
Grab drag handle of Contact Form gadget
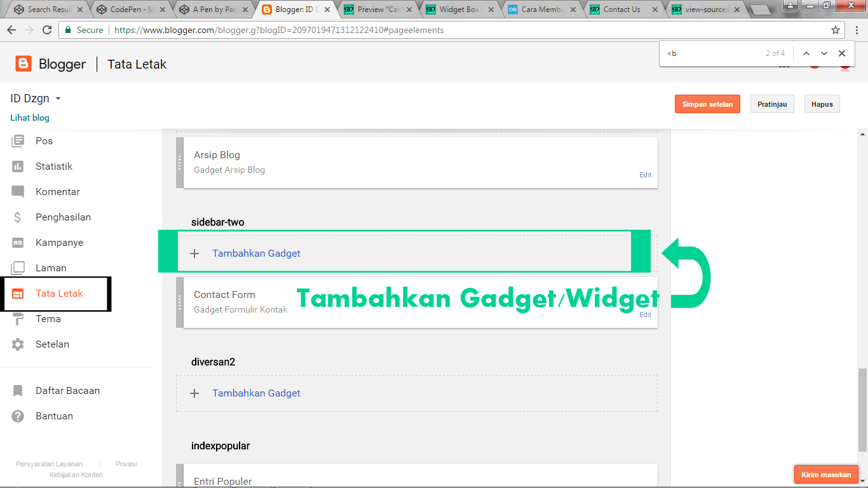[180, 302]
